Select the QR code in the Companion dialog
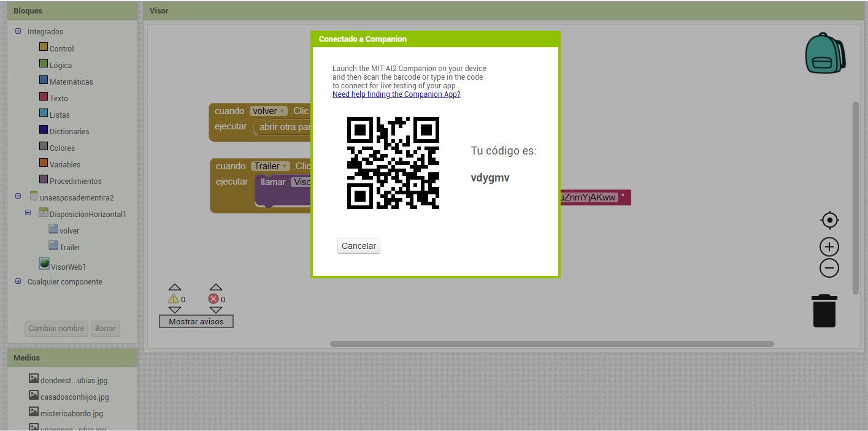The image size is (868, 431). coord(393,163)
